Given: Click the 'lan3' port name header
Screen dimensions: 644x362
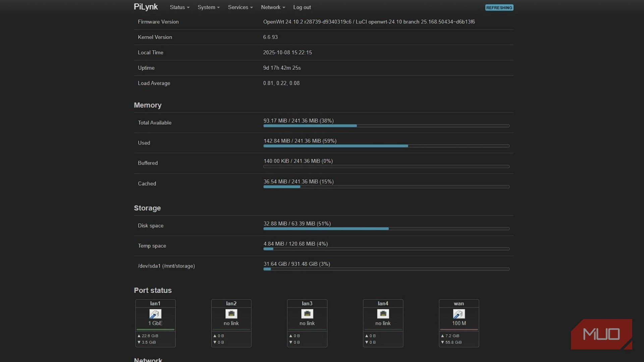Looking at the screenshot, I should click(307, 304).
